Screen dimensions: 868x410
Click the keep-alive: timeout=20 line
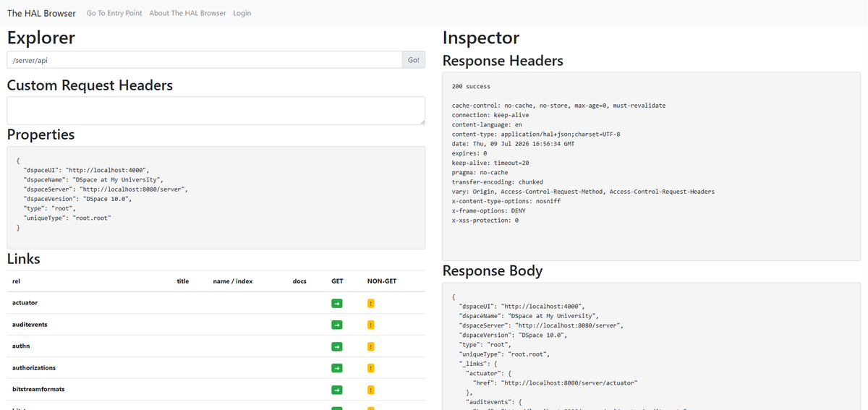490,163
